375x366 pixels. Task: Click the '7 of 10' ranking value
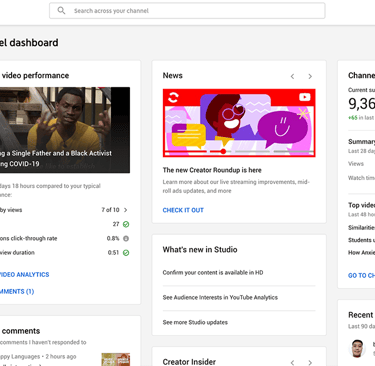point(110,210)
